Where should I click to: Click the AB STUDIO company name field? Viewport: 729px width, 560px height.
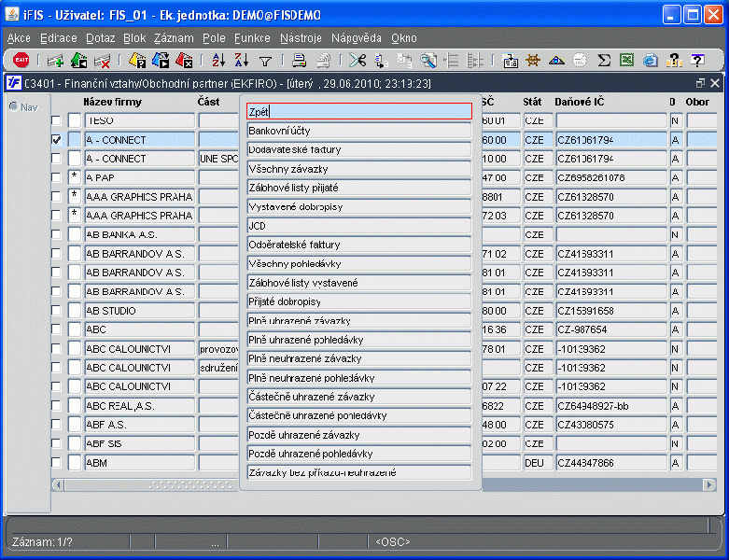tap(139, 311)
